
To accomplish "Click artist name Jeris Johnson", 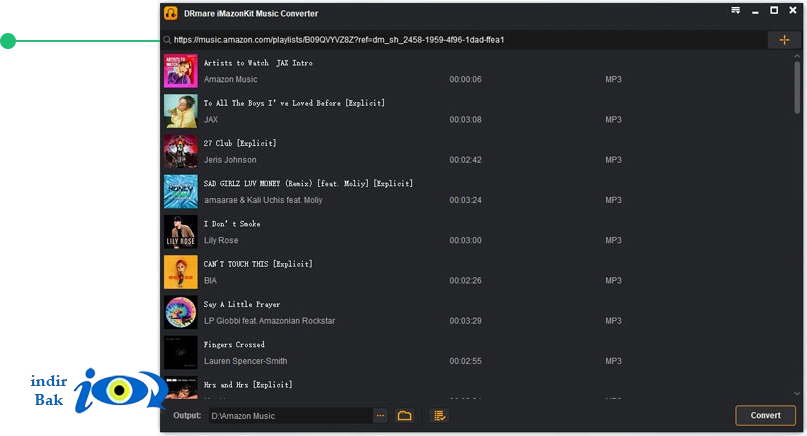I will (x=230, y=160).
